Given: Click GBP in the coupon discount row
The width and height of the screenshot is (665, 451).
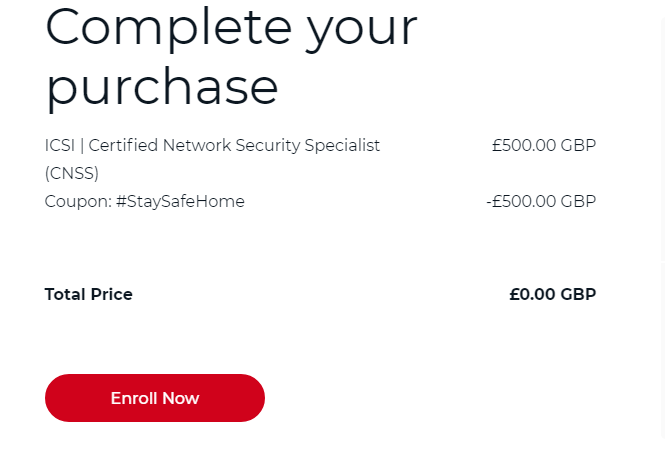Looking at the screenshot, I should pos(578,201).
